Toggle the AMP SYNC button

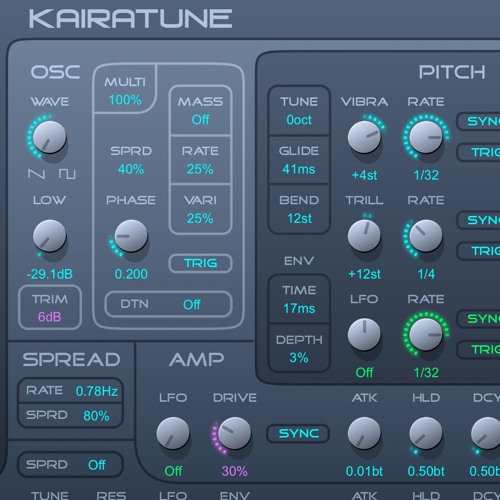[298, 433]
